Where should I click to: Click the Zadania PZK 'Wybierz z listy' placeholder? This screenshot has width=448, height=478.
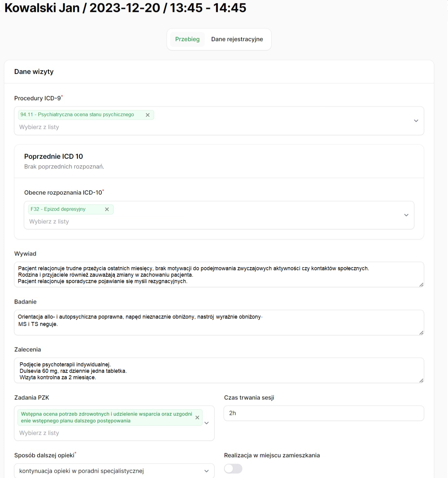tap(39, 433)
